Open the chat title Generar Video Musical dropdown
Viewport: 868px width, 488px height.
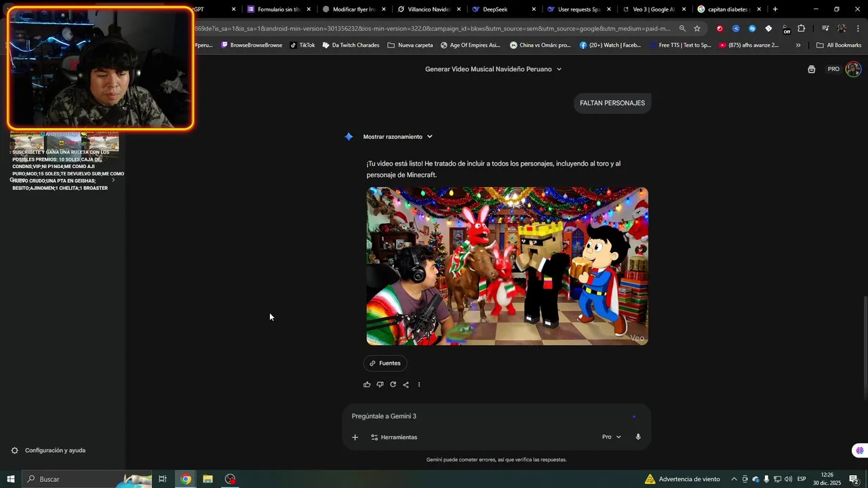[x=493, y=69]
